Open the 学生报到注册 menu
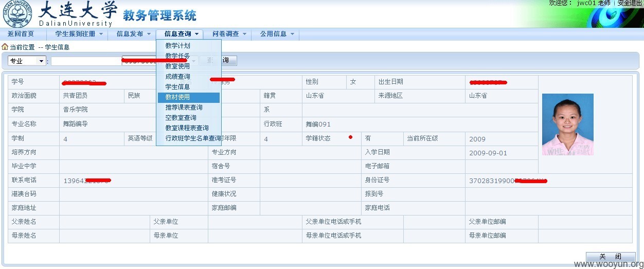This screenshot has width=644, height=269. click(x=75, y=34)
